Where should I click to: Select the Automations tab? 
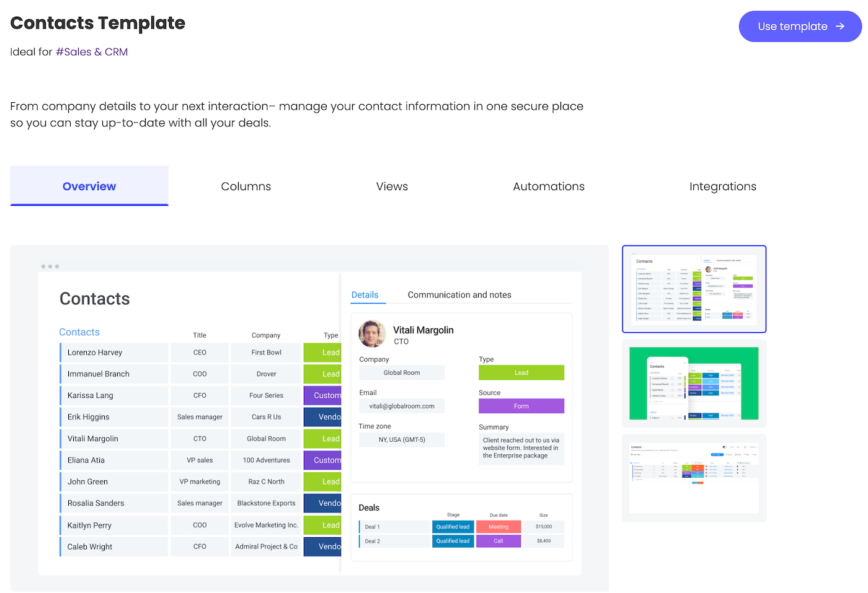point(549,187)
